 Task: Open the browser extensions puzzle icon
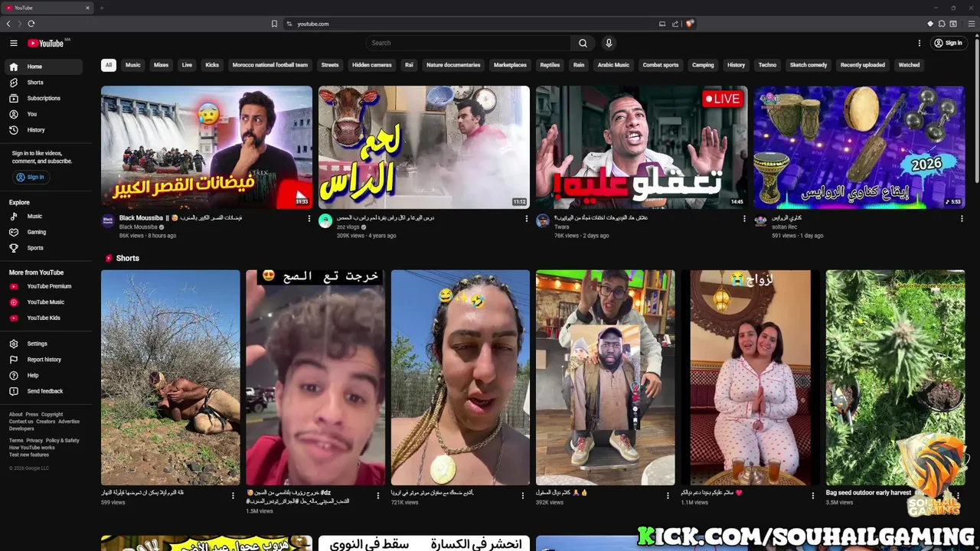tap(942, 24)
